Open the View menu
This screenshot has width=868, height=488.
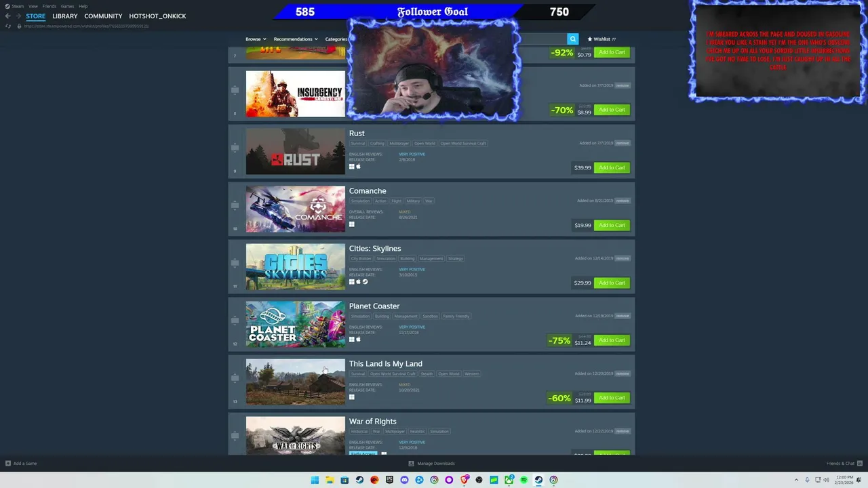tap(33, 6)
